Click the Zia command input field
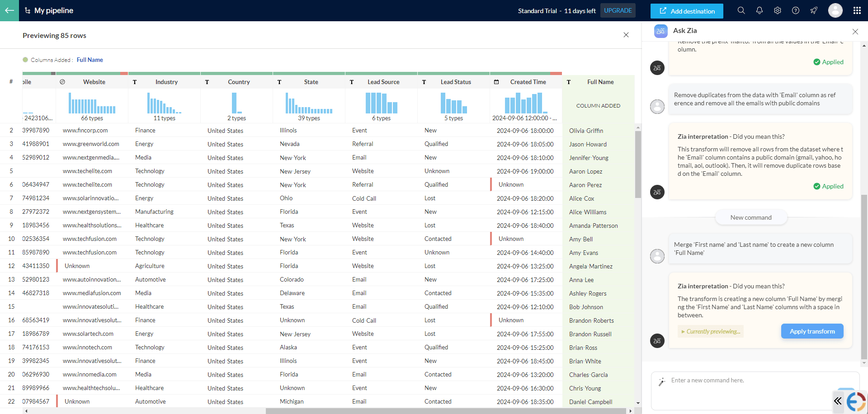This screenshot has width=868, height=414. [741, 381]
